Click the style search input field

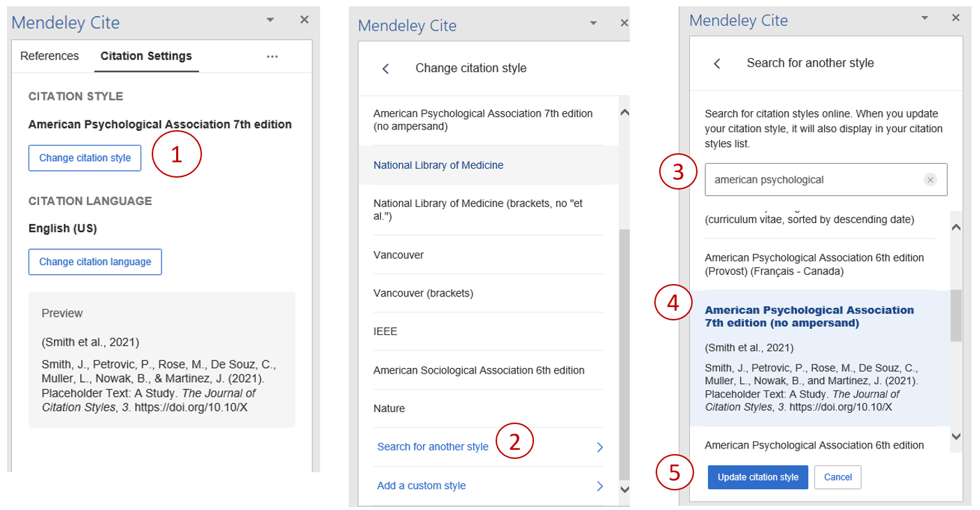pos(826,180)
